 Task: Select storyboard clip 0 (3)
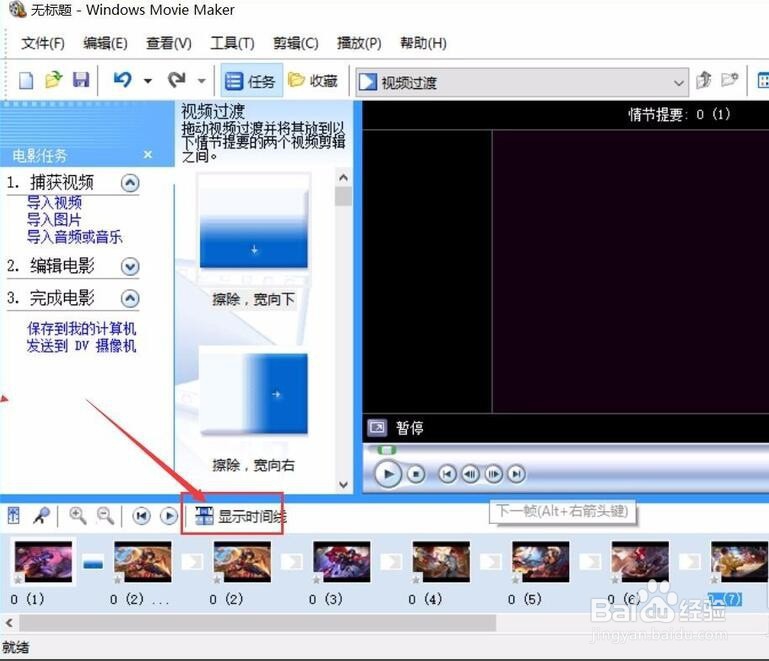pos(341,562)
